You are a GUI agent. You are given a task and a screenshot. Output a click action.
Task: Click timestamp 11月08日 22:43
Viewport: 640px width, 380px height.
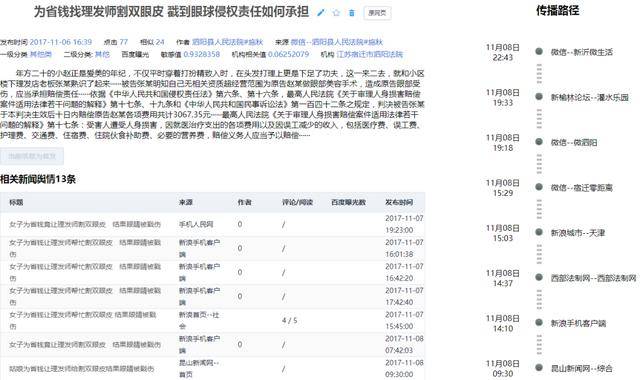(x=502, y=52)
